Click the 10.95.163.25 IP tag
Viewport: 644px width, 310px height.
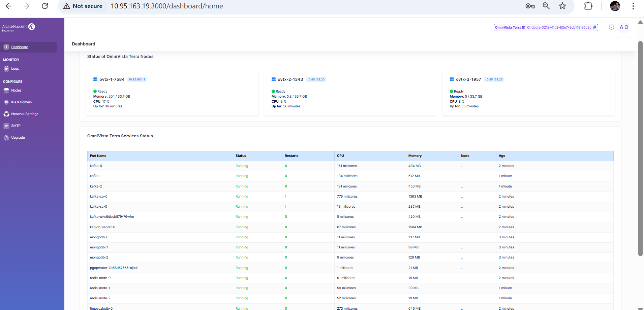[494, 80]
